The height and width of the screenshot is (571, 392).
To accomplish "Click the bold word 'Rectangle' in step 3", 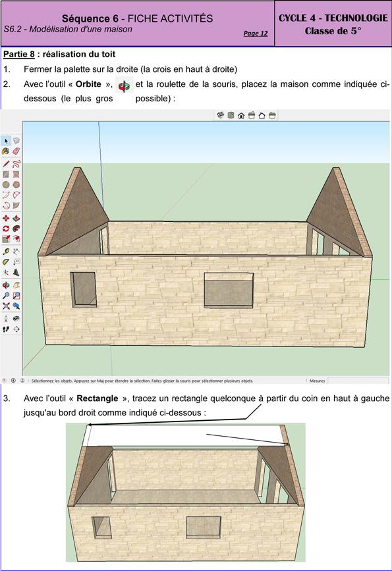I will 98,398.
